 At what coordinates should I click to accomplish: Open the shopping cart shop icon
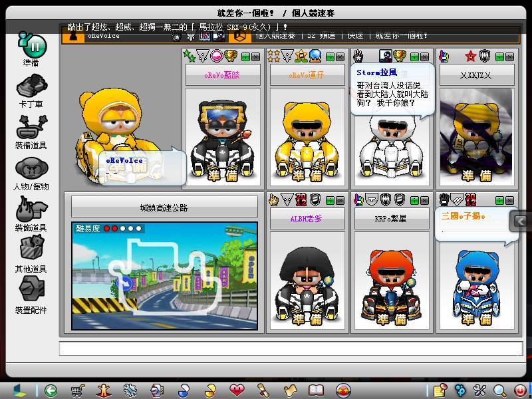pyautogui.click(x=78, y=391)
